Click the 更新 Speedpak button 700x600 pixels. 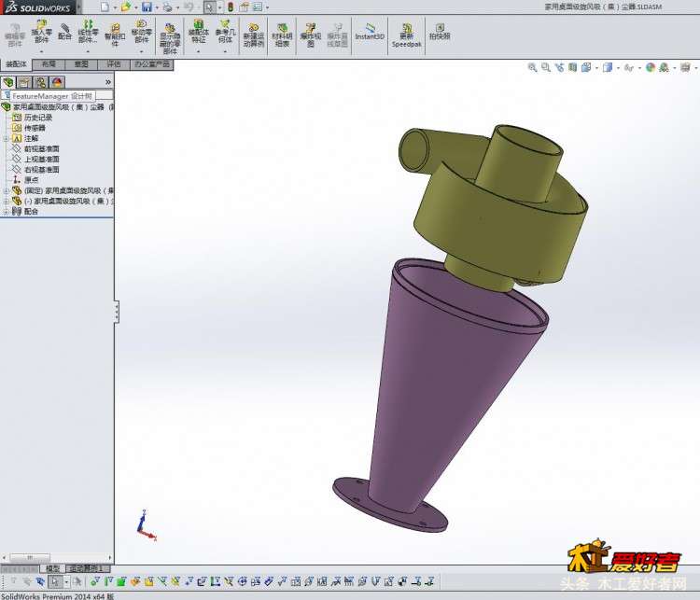coord(406,34)
